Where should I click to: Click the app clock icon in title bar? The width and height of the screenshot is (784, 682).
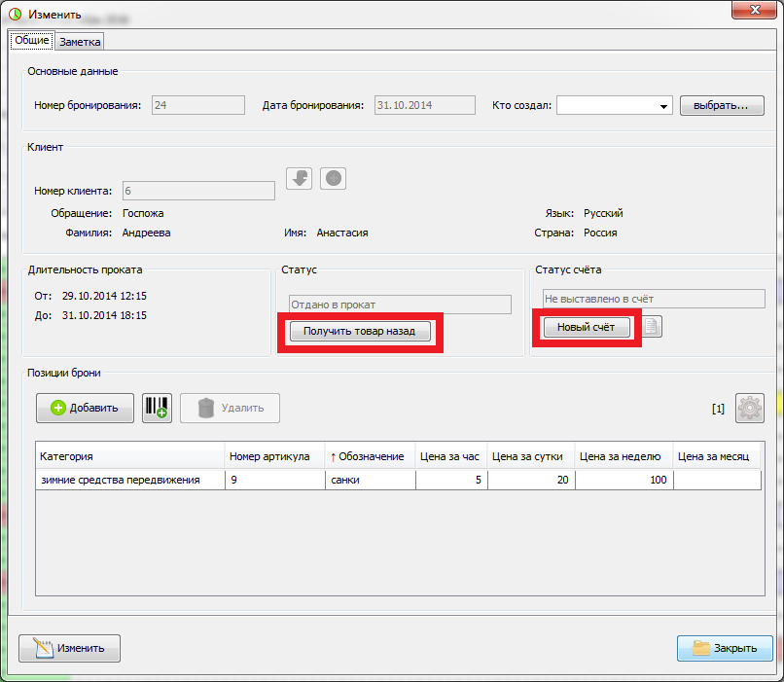click(16, 14)
